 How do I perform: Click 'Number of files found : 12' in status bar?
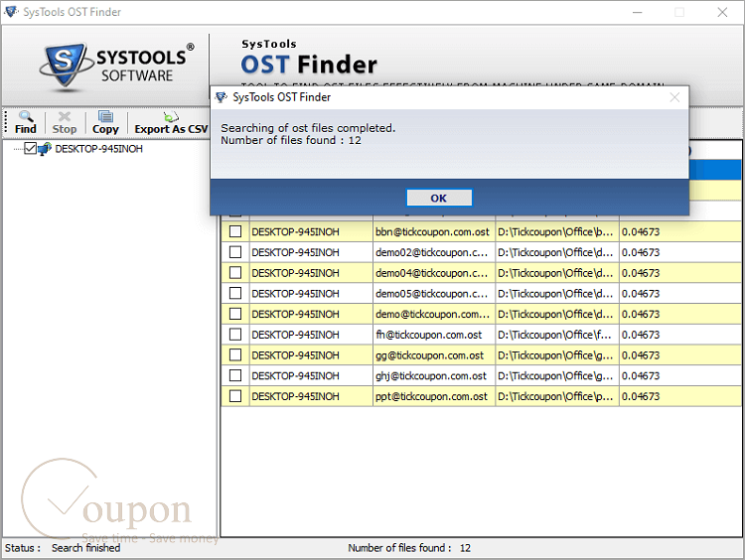click(x=409, y=548)
